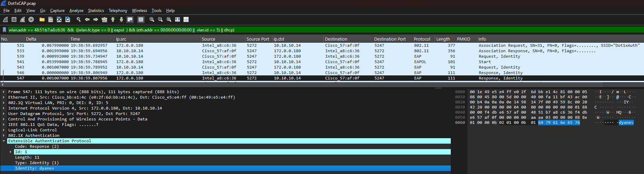The image size is (644, 174).
Task: Collapse the Extensible Authentication Protocol node
Action: tap(4, 141)
